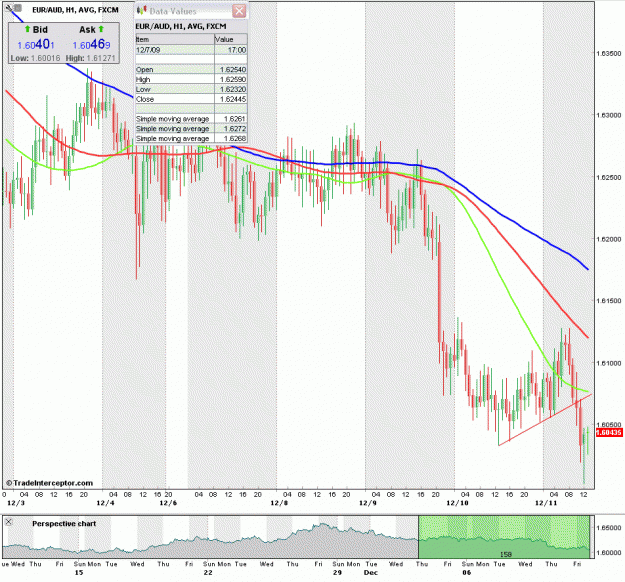
Task: Click the green Ask up-arrow indicator
Action: click(x=101, y=29)
